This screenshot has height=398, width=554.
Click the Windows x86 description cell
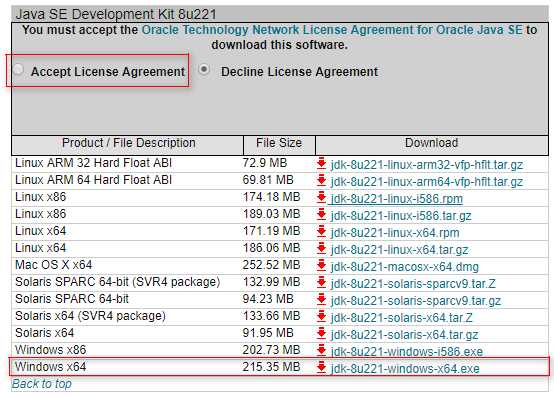click(x=51, y=350)
